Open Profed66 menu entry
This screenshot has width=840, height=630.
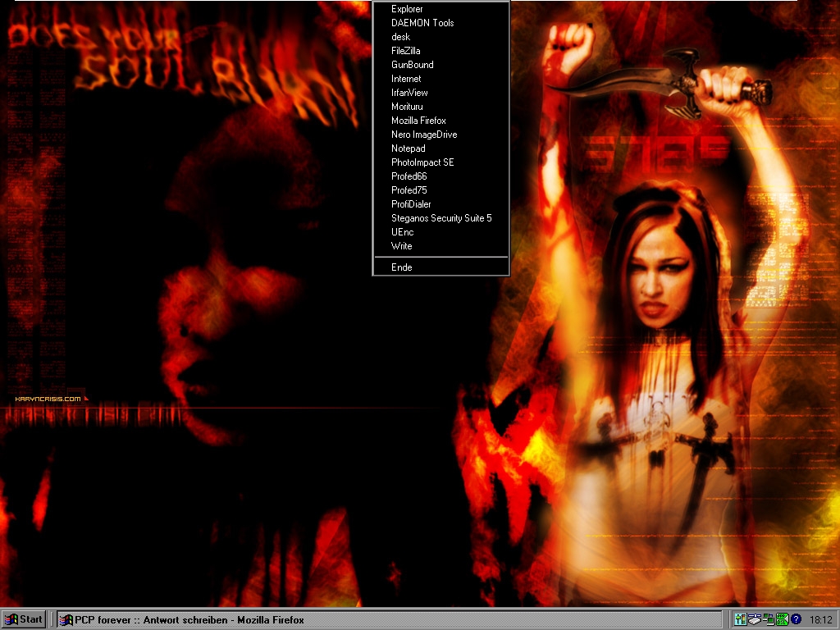441,176
